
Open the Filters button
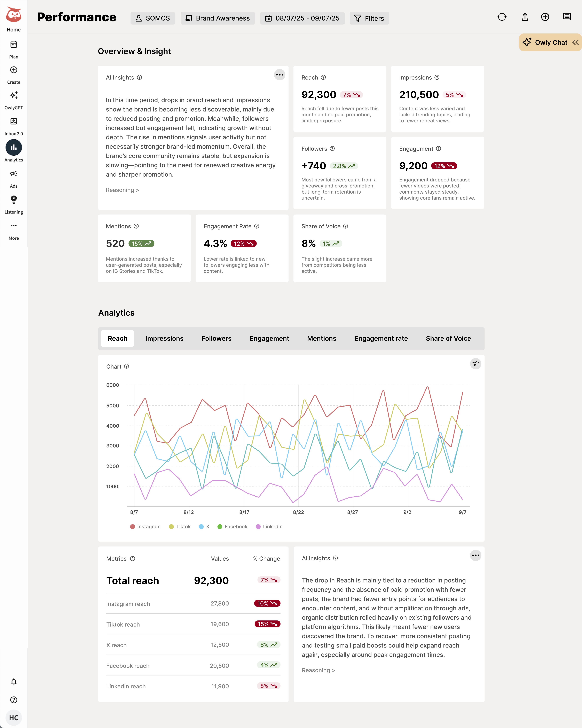coord(369,18)
